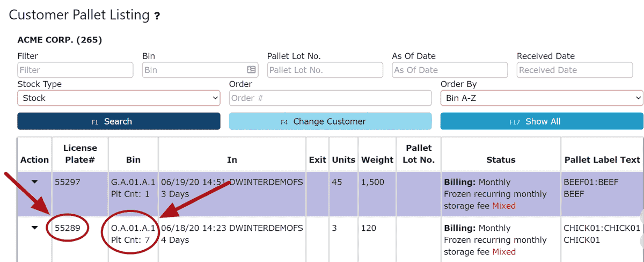Expand action arrow for pallet 55289
Image resolution: width=644 pixels, height=262 pixels.
(x=35, y=228)
